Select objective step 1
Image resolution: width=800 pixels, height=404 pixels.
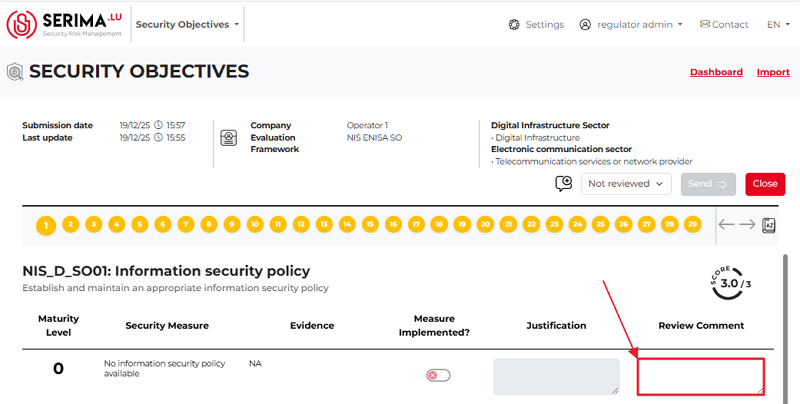[46, 225]
